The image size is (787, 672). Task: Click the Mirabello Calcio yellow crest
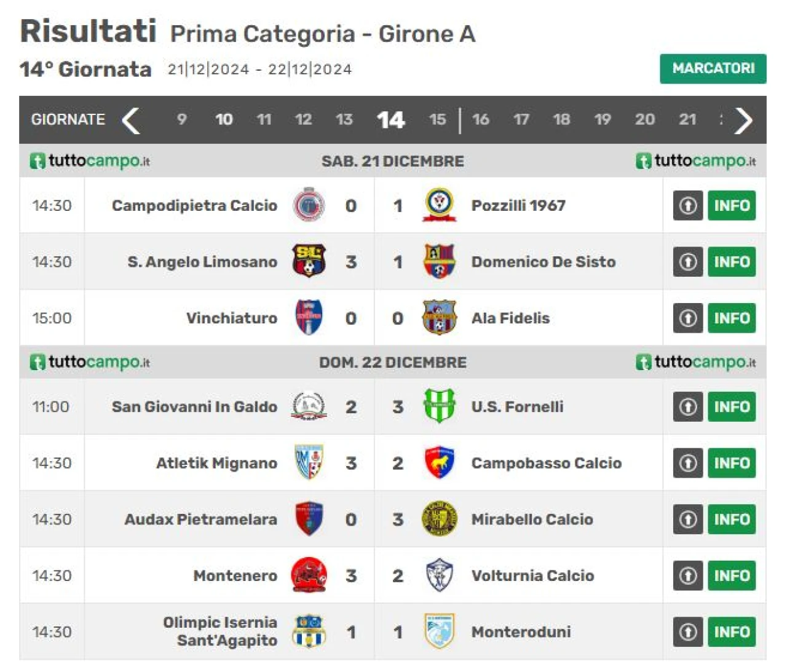[x=439, y=519]
